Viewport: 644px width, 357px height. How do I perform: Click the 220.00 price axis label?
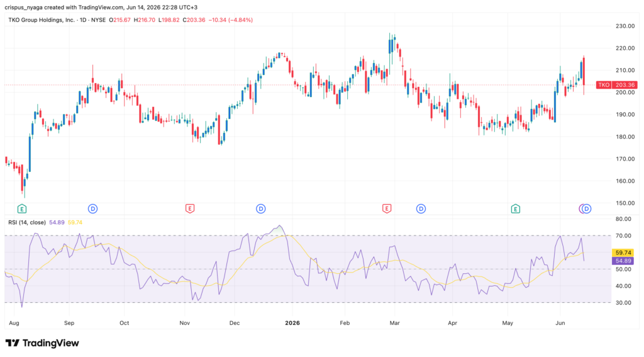coord(625,48)
